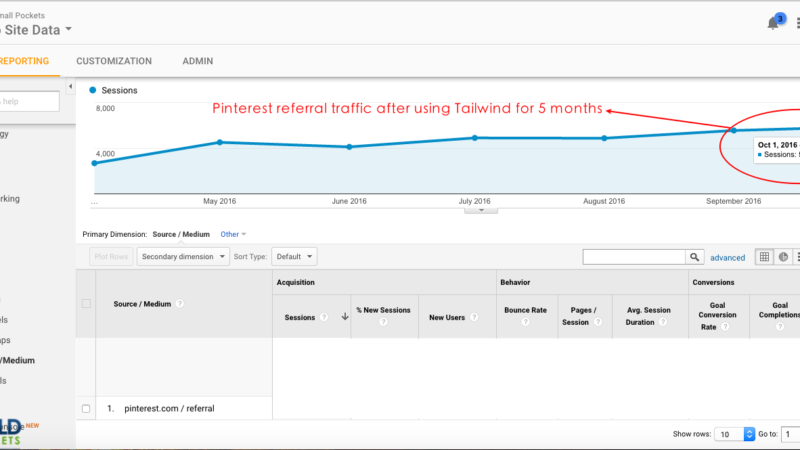Click the Sessions column sort arrow
This screenshot has width=800, height=450.
coord(345,317)
